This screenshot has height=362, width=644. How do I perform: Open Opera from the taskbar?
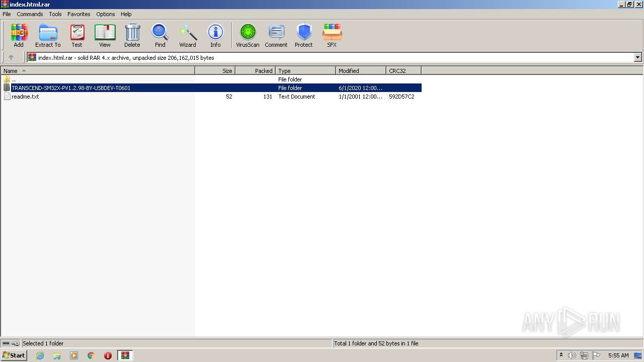108,355
